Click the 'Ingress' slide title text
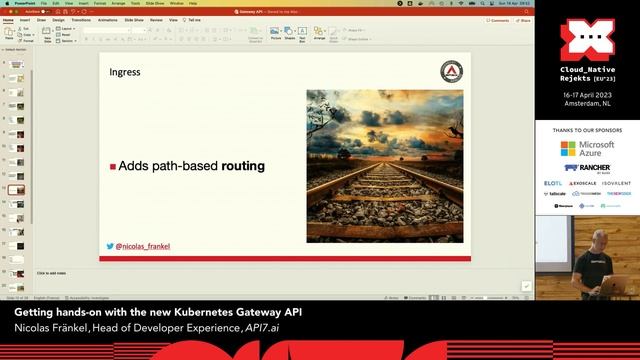Viewport: 640px width, 360px height. 125,72
